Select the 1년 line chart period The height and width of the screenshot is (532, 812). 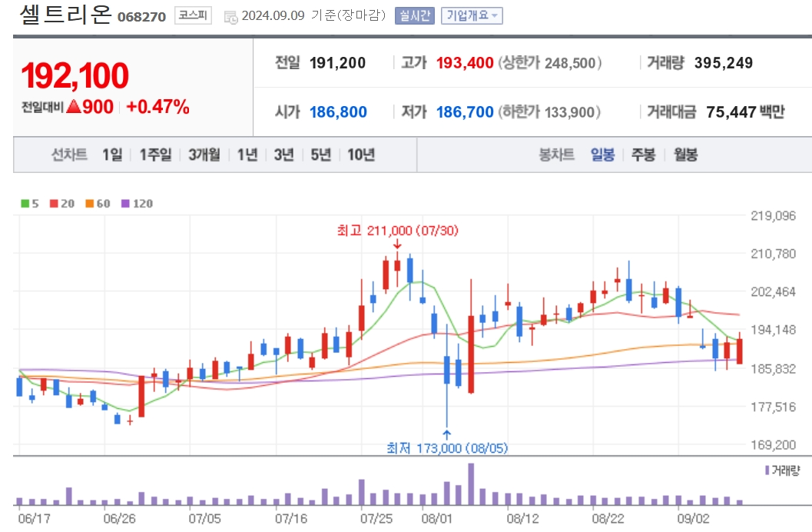(x=247, y=155)
